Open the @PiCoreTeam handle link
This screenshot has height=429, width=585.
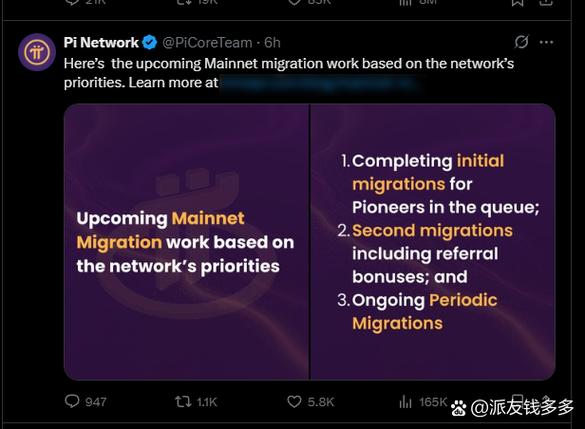point(207,43)
